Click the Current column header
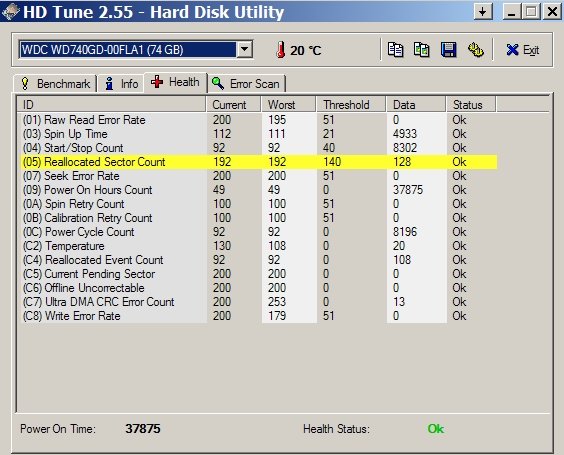This screenshot has height=455, width=564. [x=233, y=105]
